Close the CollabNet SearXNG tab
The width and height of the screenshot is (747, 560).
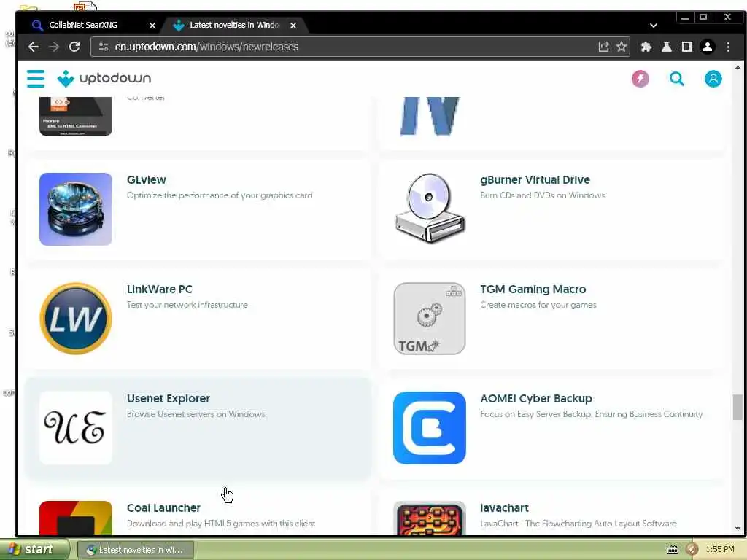tap(152, 26)
